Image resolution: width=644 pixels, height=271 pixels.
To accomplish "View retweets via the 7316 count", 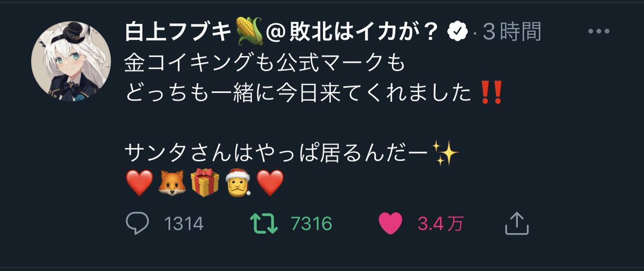I will 312,224.
